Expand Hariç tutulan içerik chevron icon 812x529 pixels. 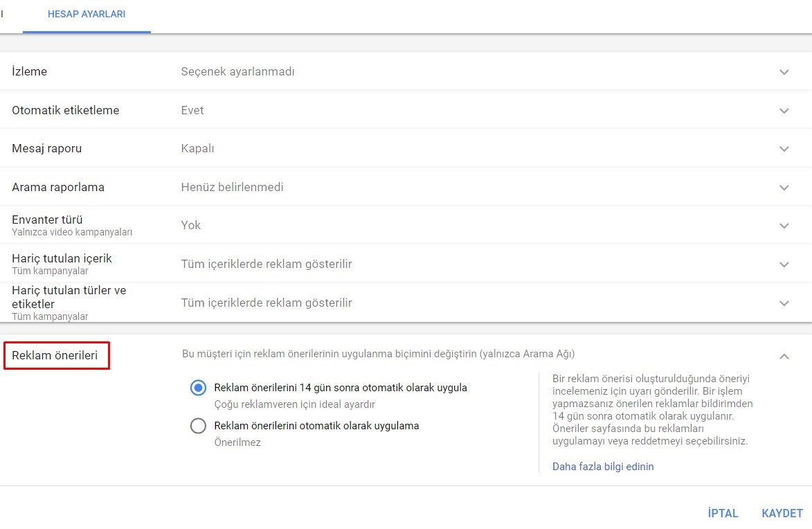[x=784, y=264]
